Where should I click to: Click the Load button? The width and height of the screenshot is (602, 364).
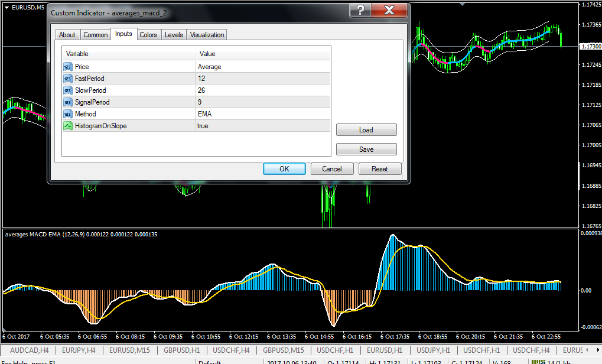366,130
